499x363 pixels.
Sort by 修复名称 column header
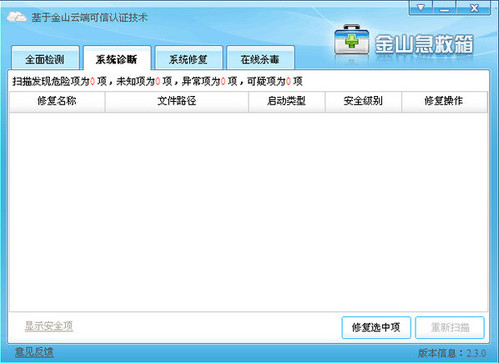point(57,101)
